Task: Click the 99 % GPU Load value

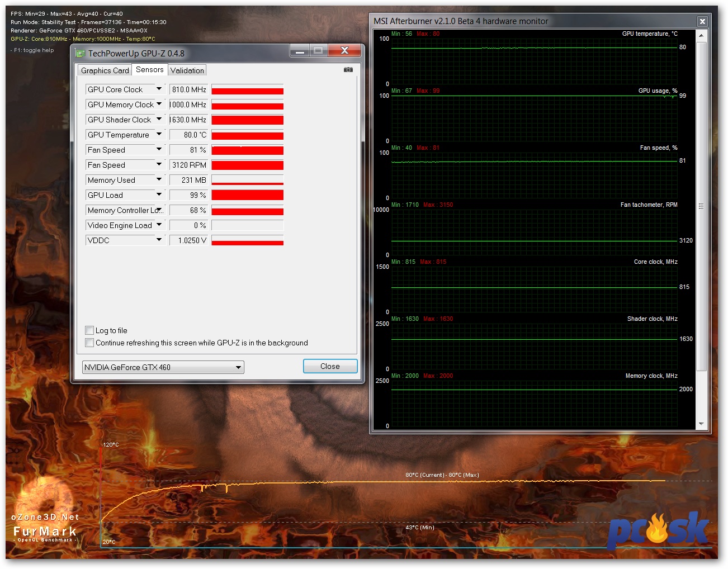Action: point(189,195)
